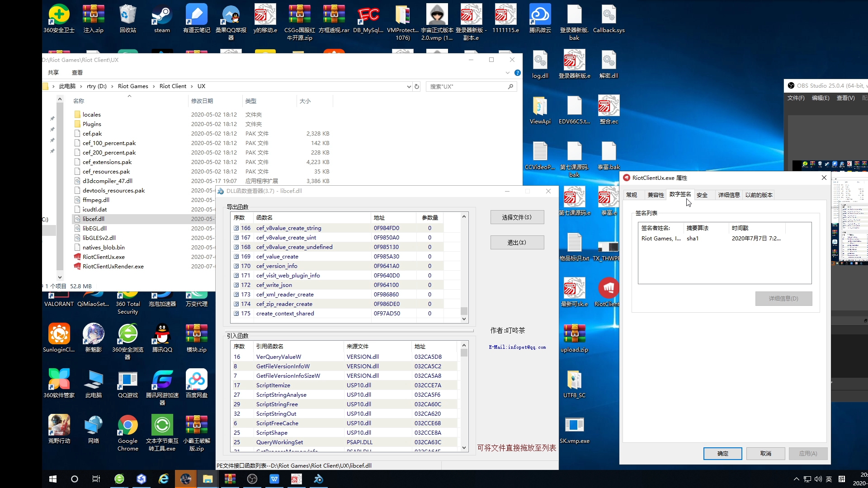Open Internet Explorer from the taskbar

tap(164, 479)
